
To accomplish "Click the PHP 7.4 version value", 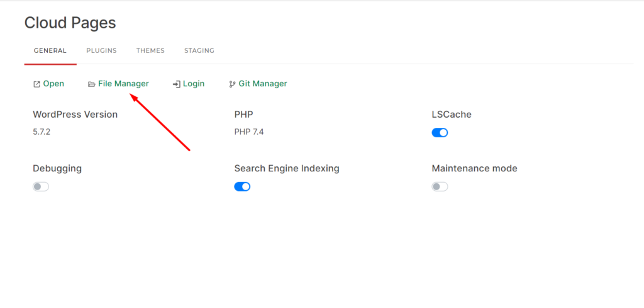I will 249,132.
